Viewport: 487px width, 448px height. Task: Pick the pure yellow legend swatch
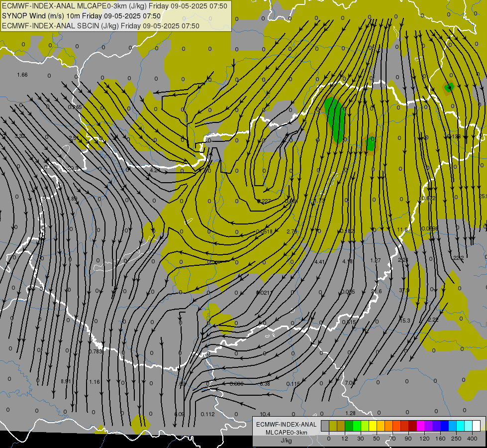[x=373, y=426]
